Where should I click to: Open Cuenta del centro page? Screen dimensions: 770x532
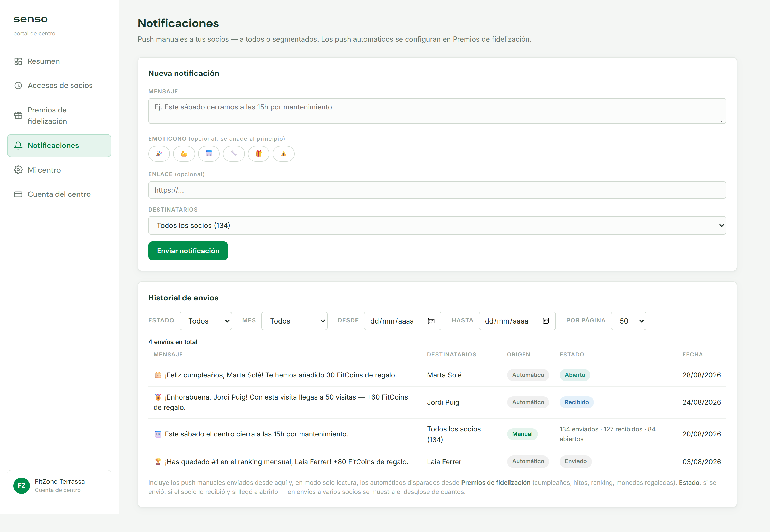coord(59,194)
